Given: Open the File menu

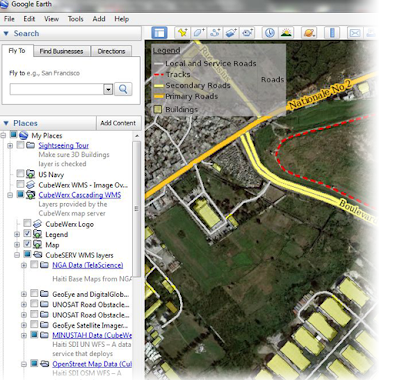Looking at the screenshot, I should [x=9, y=19].
